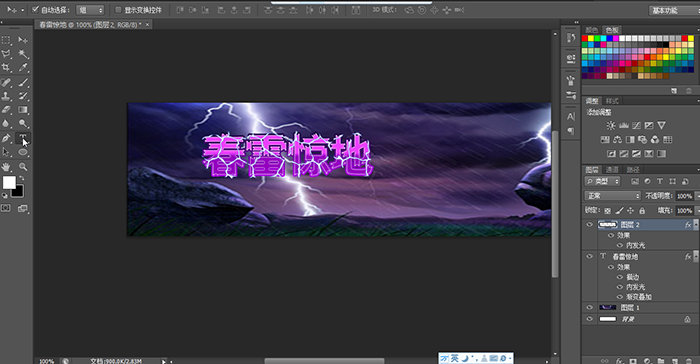Select the Hand tool
Viewport: 700px width, 364px height.
(x=6, y=167)
